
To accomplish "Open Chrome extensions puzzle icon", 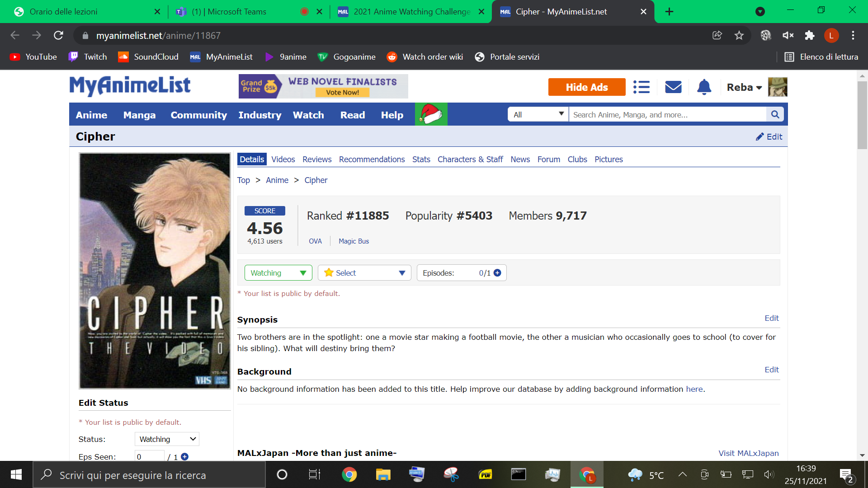I will click(809, 35).
